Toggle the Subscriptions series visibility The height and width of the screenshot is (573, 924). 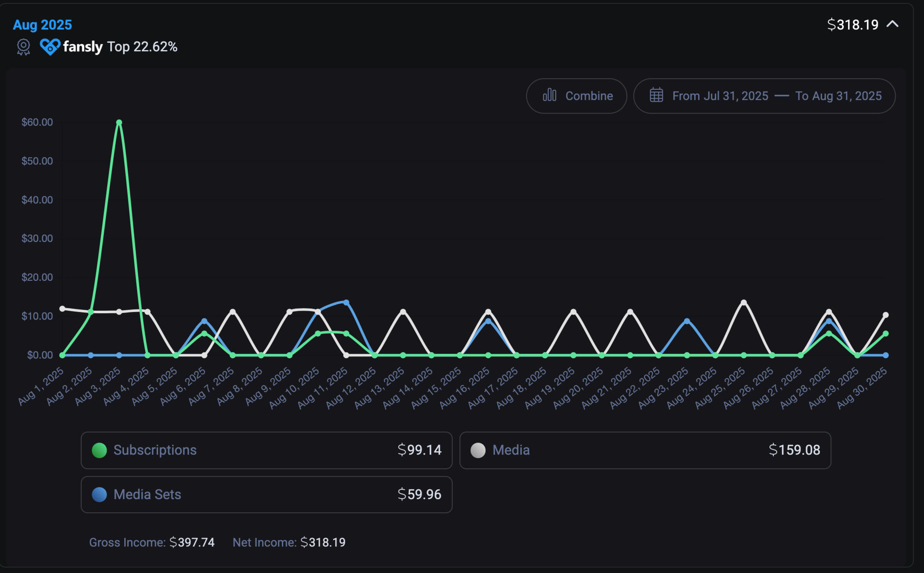[266, 450]
